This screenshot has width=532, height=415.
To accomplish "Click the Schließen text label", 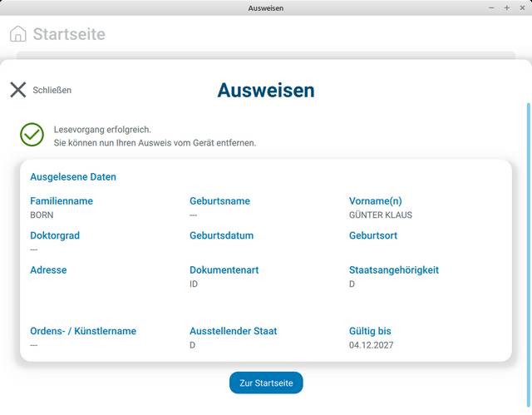I will point(52,90).
